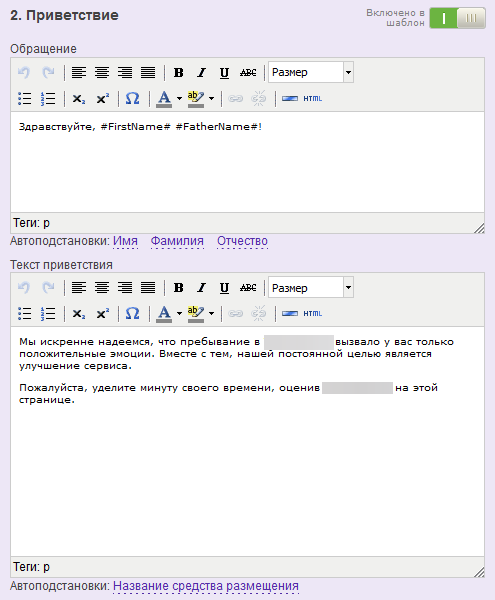The width and height of the screenshot is (495, 600).
Task: Center text in Обращение editor
Action: click(102, 72)
